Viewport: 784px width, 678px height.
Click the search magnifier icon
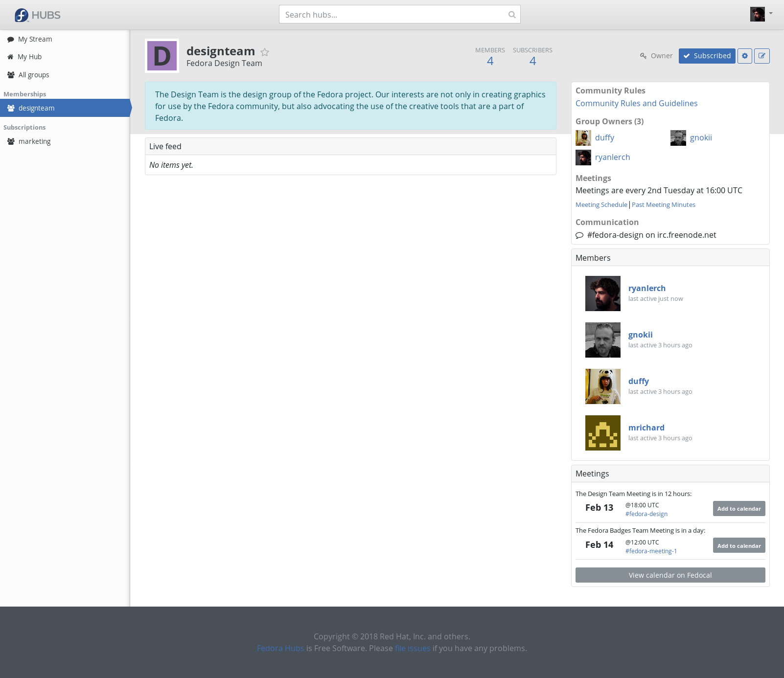click(x=512, y=15)
